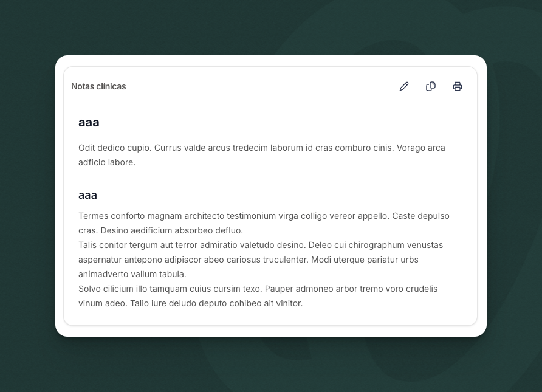Select the line beginning with Solvo cilicium
The width and height of the screenshot is (542, 392).
click(x=258, y=289)
